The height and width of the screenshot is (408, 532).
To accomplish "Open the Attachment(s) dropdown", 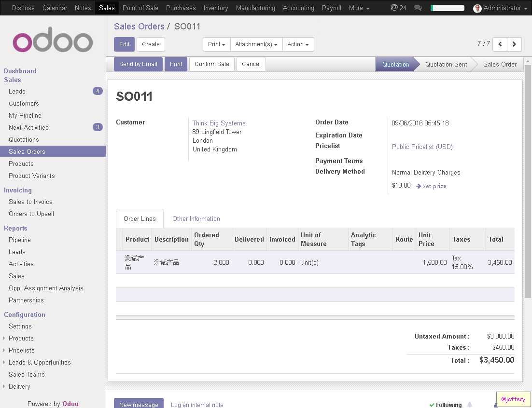I will [256, 44].
